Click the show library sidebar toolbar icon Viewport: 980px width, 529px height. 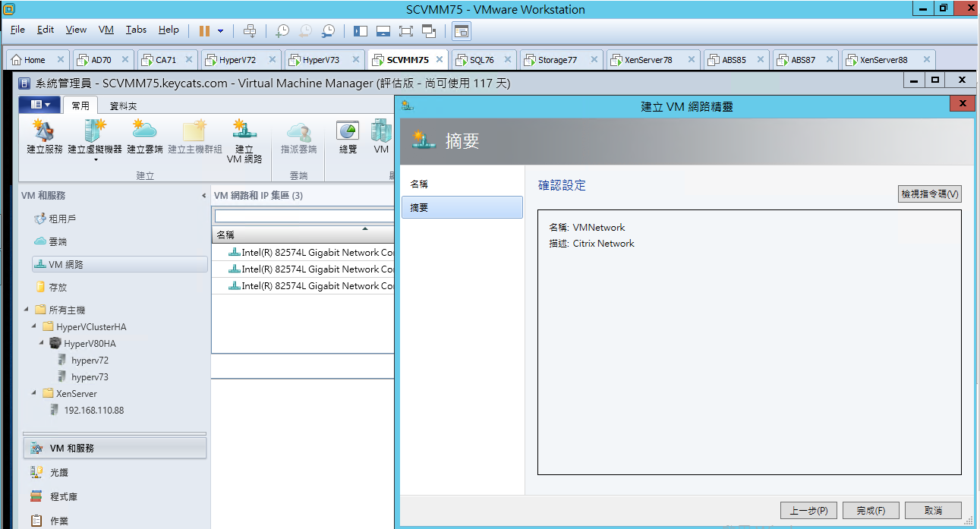pos(360,30)
